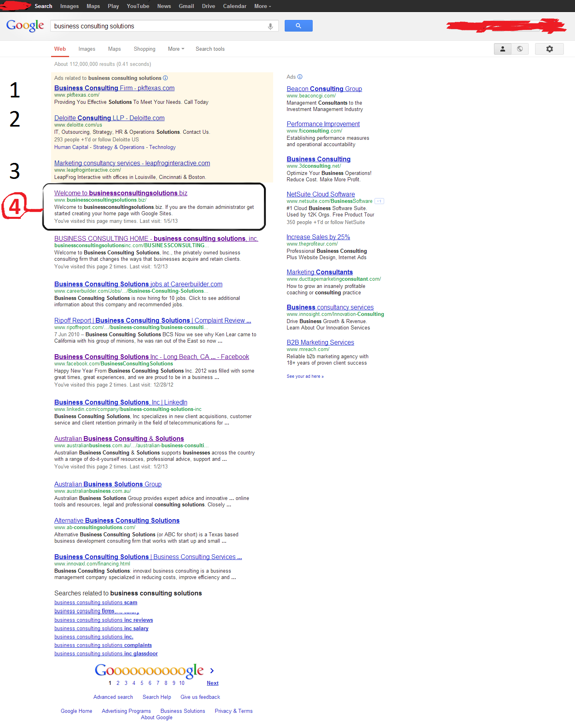The height and width of the screenshot is (728, 575).
Task: Search related 'business consulting solutions inc reviews'
Action: click(104, 620)
